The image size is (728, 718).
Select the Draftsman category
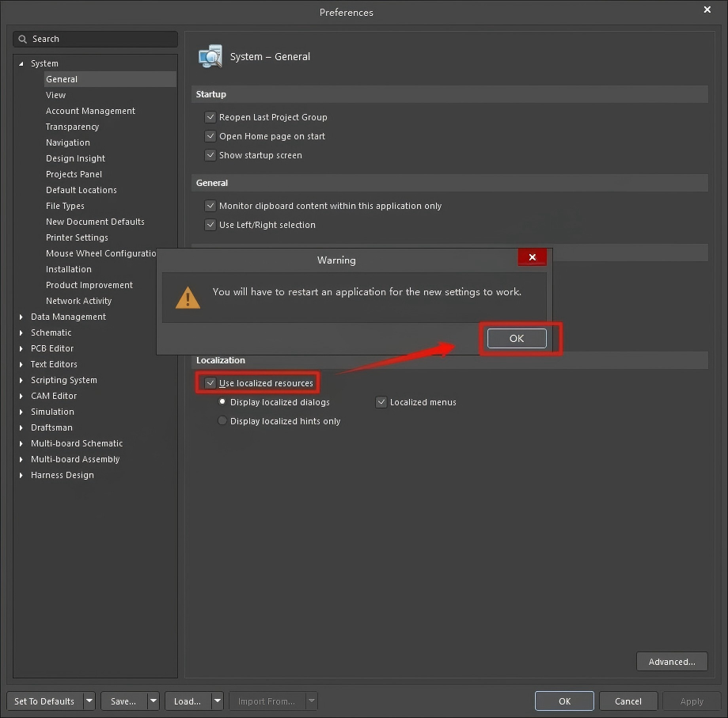[51, 427]
